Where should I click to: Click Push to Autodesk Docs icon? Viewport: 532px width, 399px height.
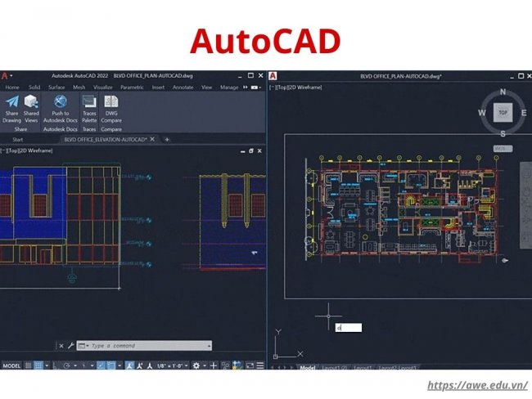click(61, 101)
